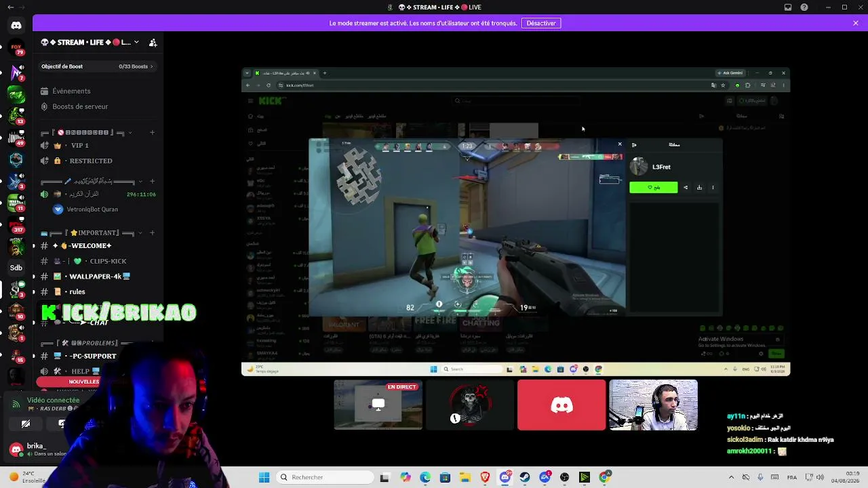The image size is (868, 488).
Task: Dismiss the streamer mode banner
Action: (856, 23)
